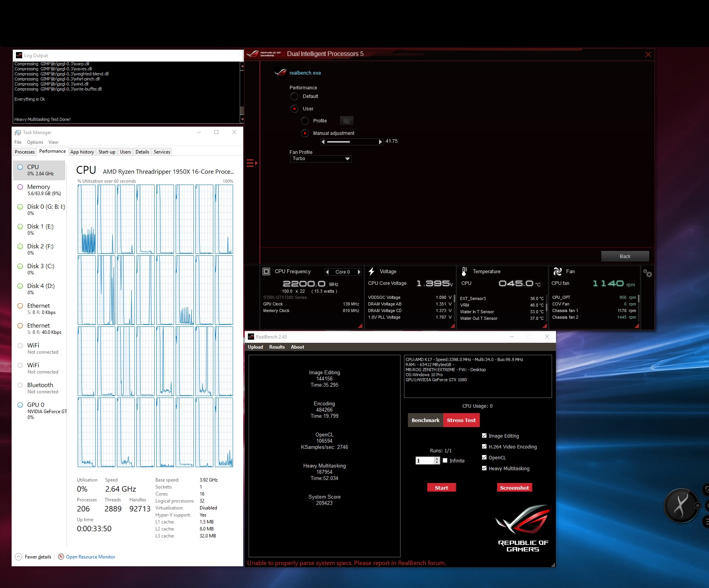
Task: Open the Processes tab in Task Manager
Action: point(24,152)
